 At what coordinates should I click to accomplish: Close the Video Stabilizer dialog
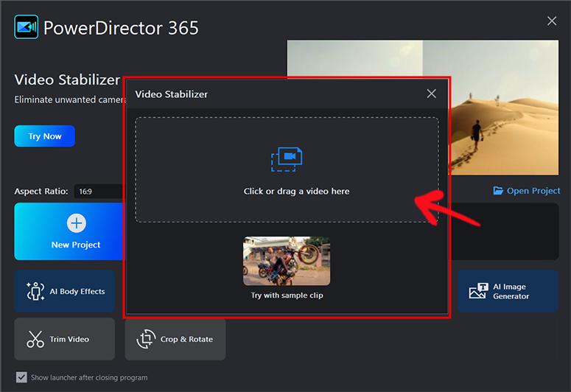click(431, 94)
